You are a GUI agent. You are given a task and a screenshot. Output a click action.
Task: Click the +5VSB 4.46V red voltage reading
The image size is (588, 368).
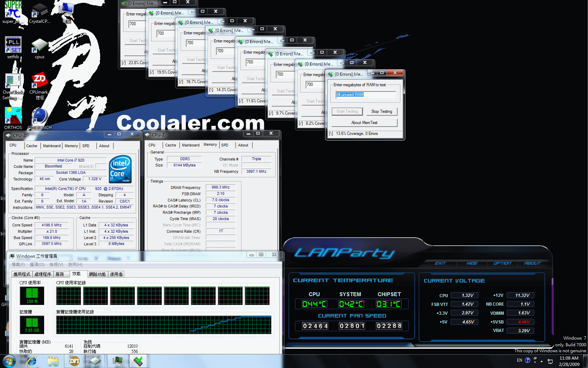coord(520,322)
